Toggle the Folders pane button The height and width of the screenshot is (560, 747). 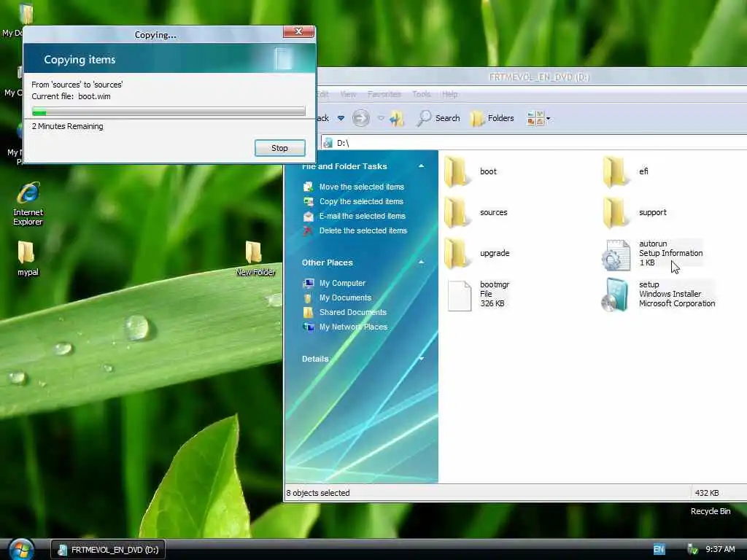(x=492, y=118)
